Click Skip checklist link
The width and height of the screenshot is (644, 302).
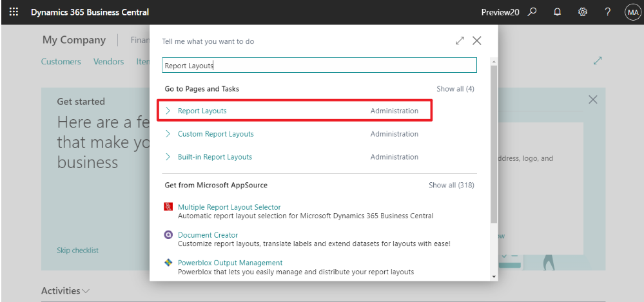click(x=77, y=250)
